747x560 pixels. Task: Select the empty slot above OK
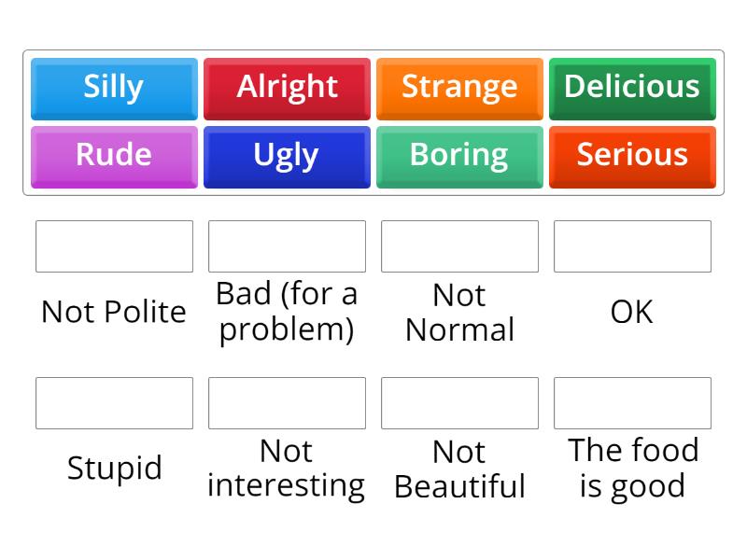632,246
